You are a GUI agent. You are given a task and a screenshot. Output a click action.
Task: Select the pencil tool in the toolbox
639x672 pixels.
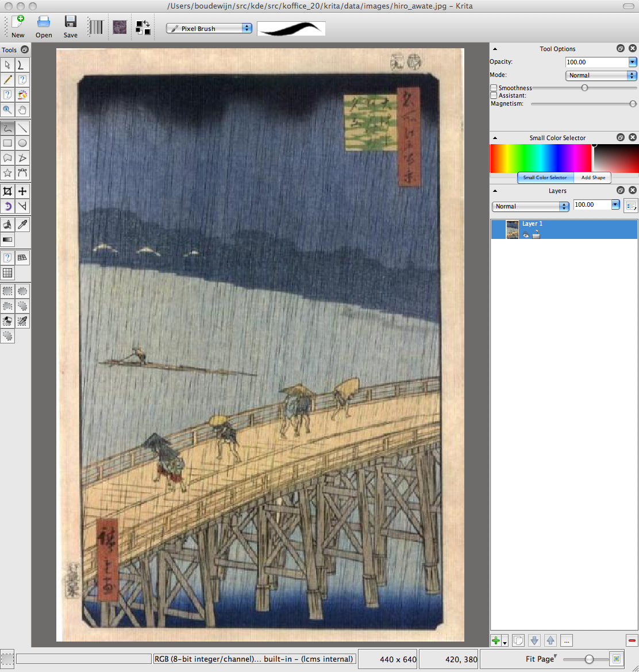pos(7,80)
